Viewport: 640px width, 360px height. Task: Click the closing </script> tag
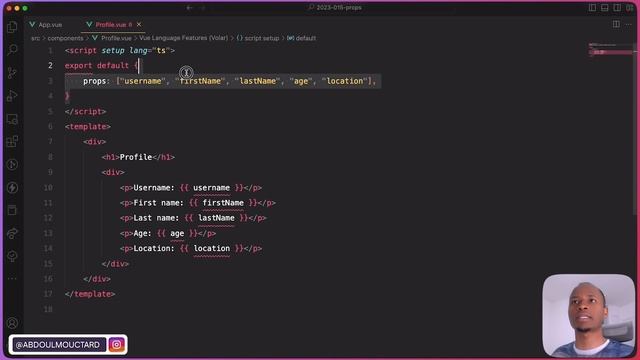[85, 111]
